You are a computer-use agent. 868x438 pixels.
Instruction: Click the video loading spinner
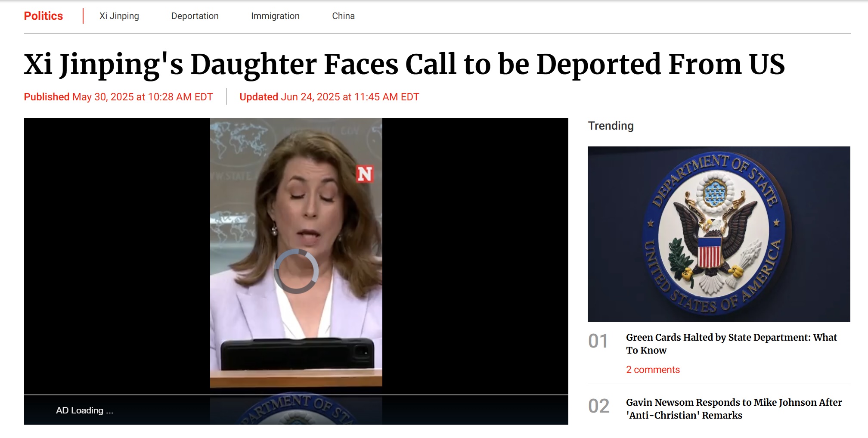296,271
